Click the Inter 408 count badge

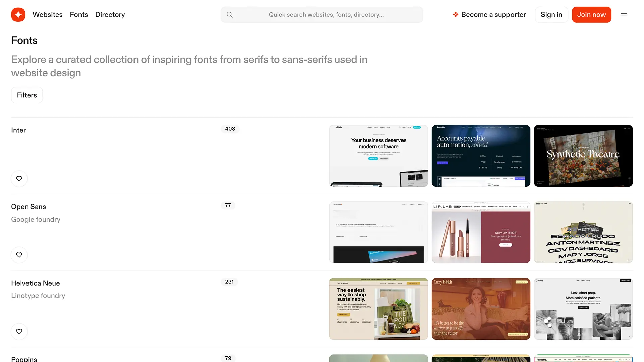230,129
